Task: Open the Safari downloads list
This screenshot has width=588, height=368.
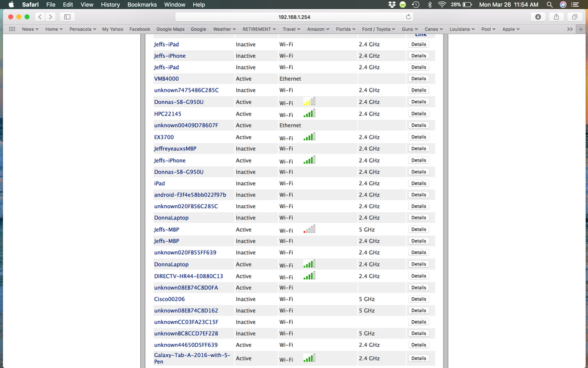Action: pos(538,17)
